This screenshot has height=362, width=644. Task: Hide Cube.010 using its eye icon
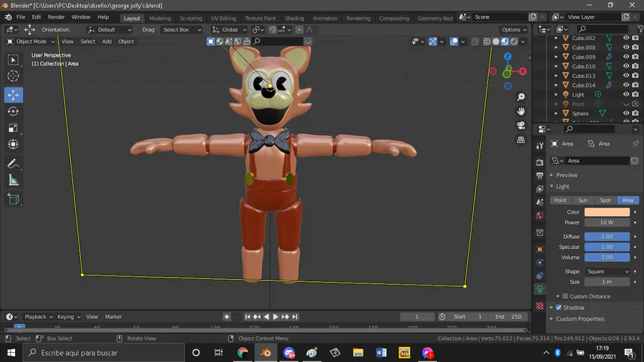pyautogui.click(x=626, y=67)
